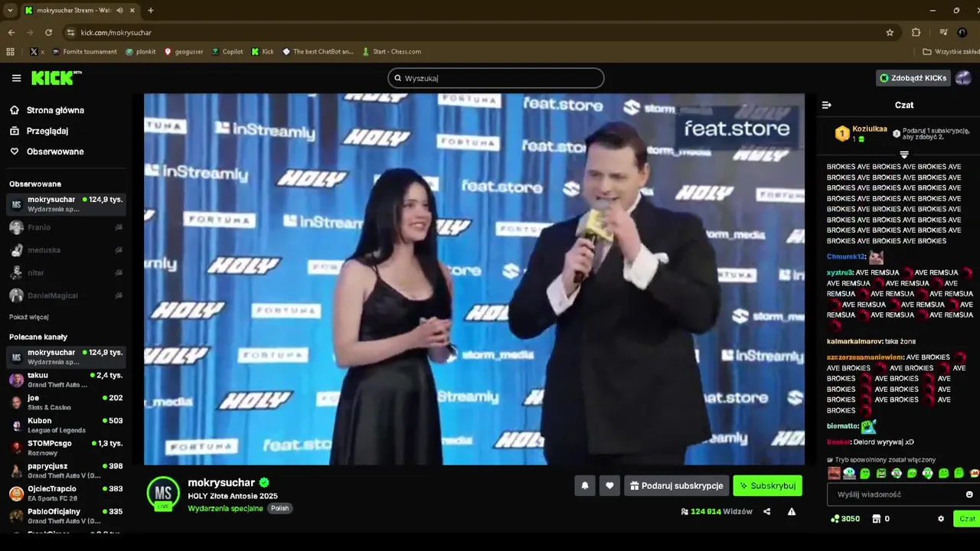Image resolution: width=980 pixels, height=551 pixels.
Task: Click the search magnifier icon
Action: coord(398,78)
